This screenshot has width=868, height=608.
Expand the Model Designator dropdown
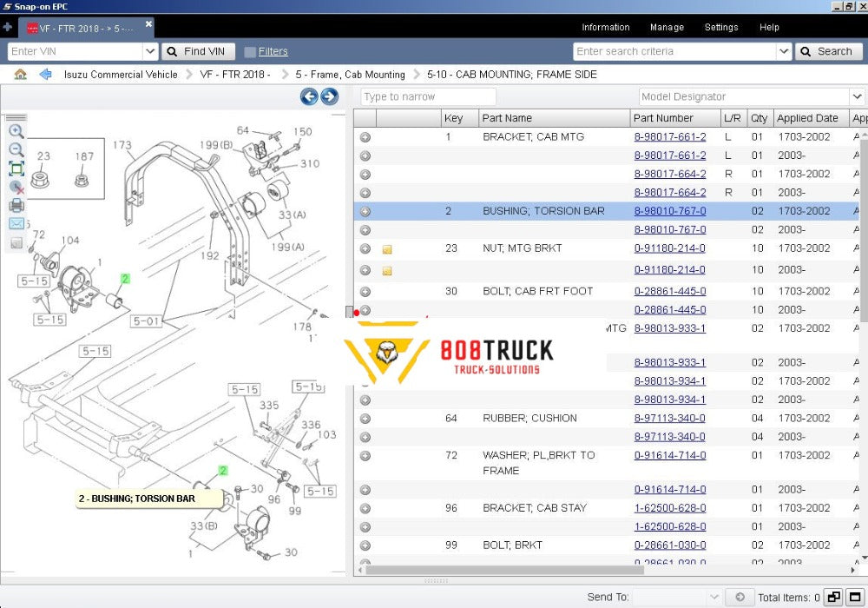coord(857,97)
